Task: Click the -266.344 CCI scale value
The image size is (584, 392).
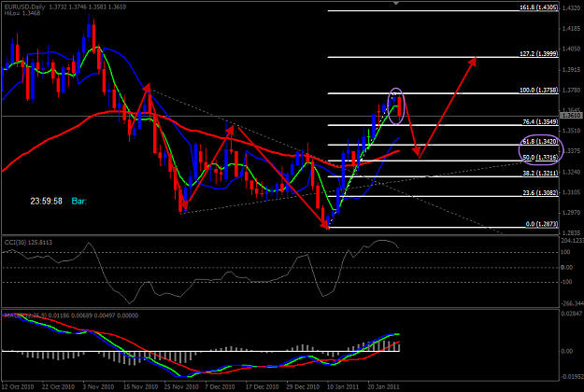Action: pyautogui.click(x=572, y=303)
